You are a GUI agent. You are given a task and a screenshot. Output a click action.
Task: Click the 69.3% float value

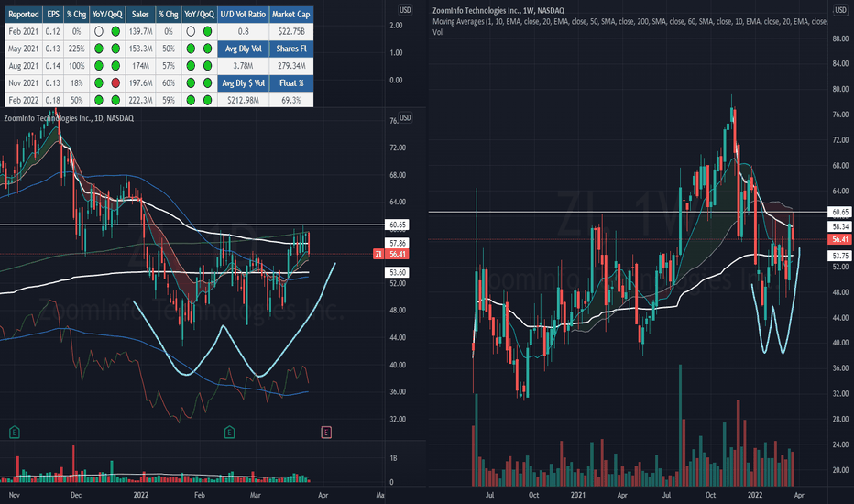pyautogui.click(x=291, y=100)
